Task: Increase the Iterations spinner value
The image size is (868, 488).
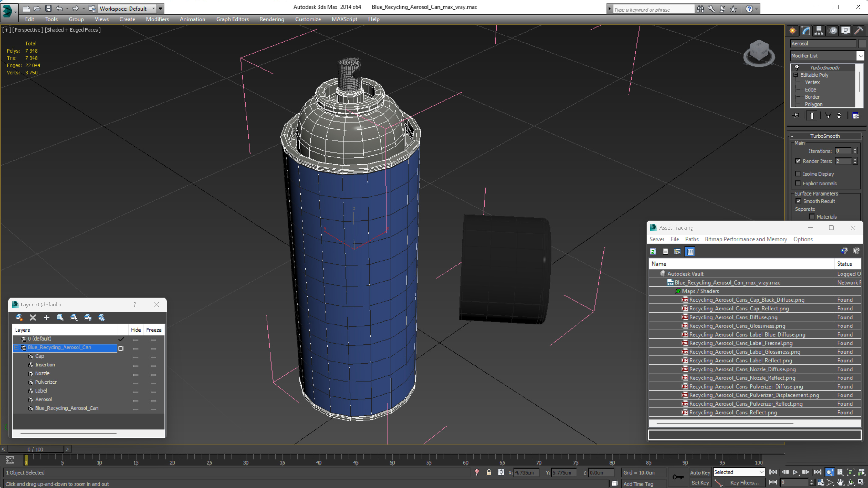Action: coord(855,149)
